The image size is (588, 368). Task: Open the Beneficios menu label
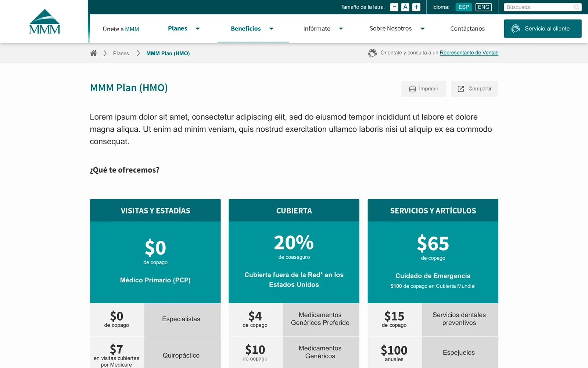(x=246, y=28)
